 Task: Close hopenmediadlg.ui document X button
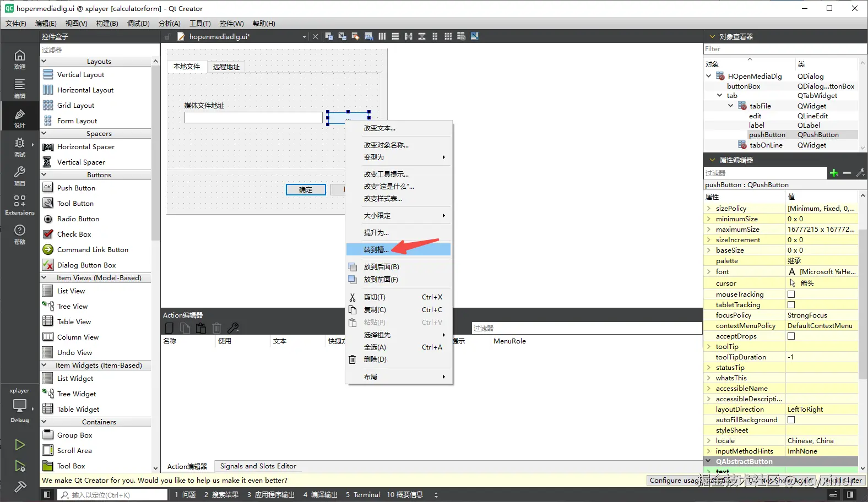tap(315, 36)
